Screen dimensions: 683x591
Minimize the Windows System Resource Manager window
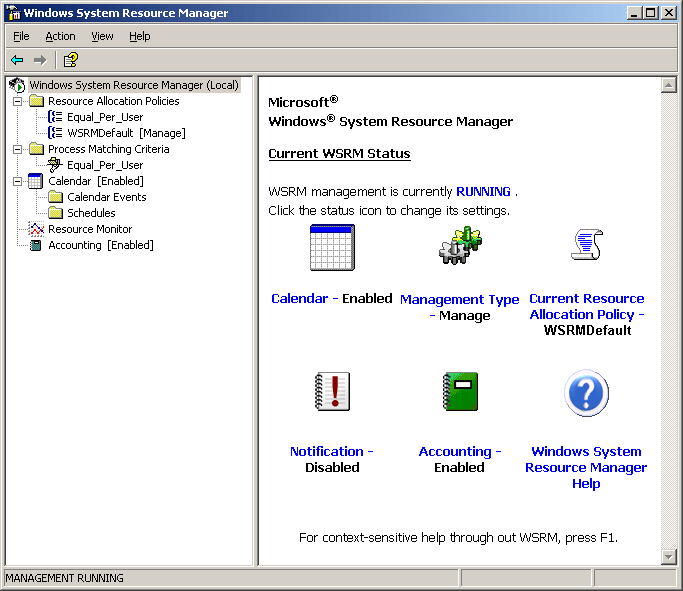tap(634, 13)
